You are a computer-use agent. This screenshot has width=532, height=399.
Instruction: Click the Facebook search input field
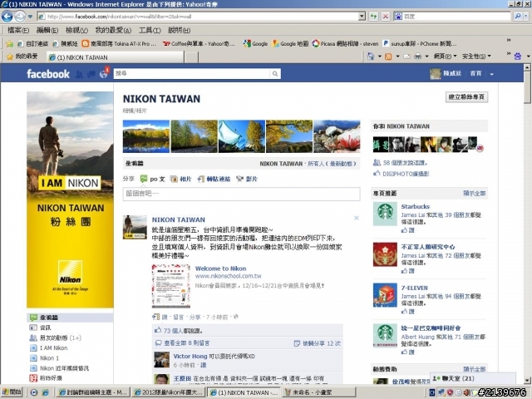pyautogui.click(x=192, y=74)
